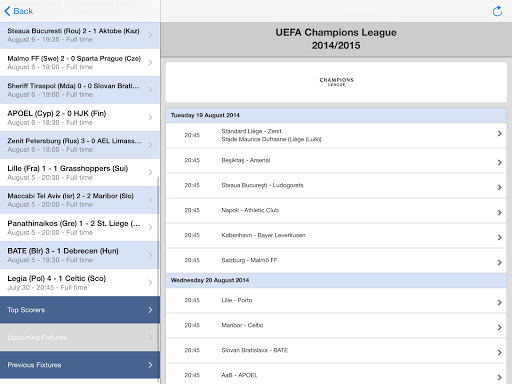The image size is (512, 384).
Task: Open Previous Fixtures menu item
Action: [80, 365]
